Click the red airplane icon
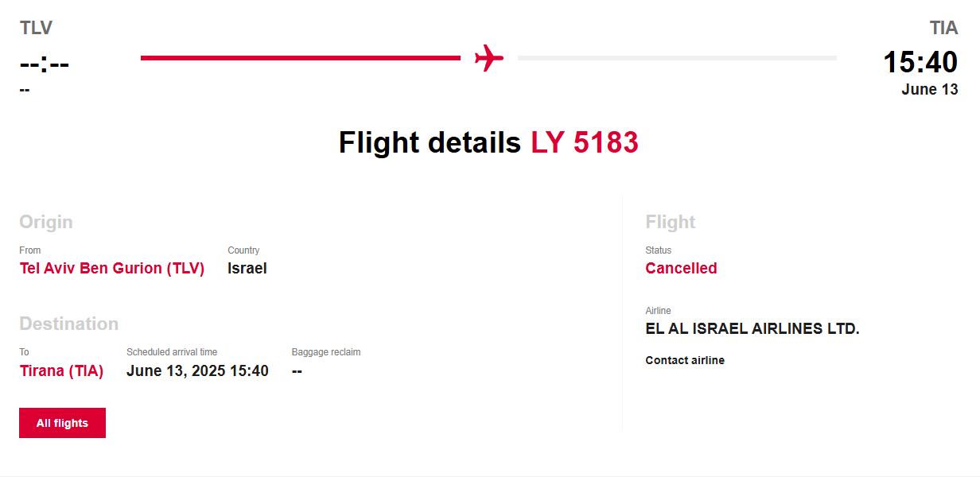The height and width of the screenshot is (477, 980). pyautogui.click(x=489, y=58)
